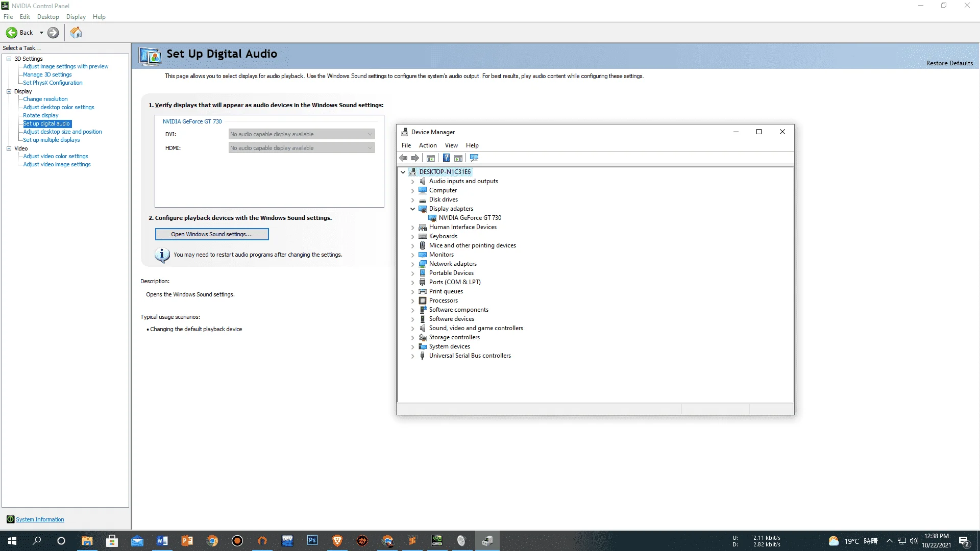
Task: Open the Back button history dropdown arrow
Action: (x=41, y=33)
